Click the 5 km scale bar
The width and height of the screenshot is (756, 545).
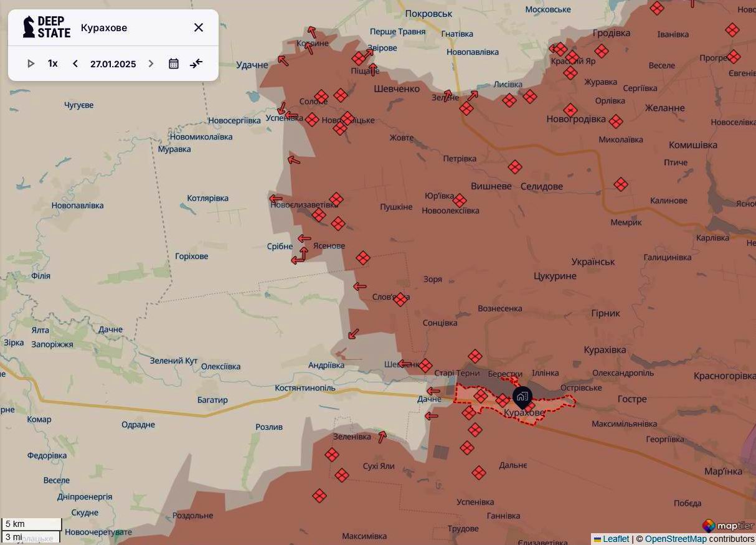click(31, 523)
